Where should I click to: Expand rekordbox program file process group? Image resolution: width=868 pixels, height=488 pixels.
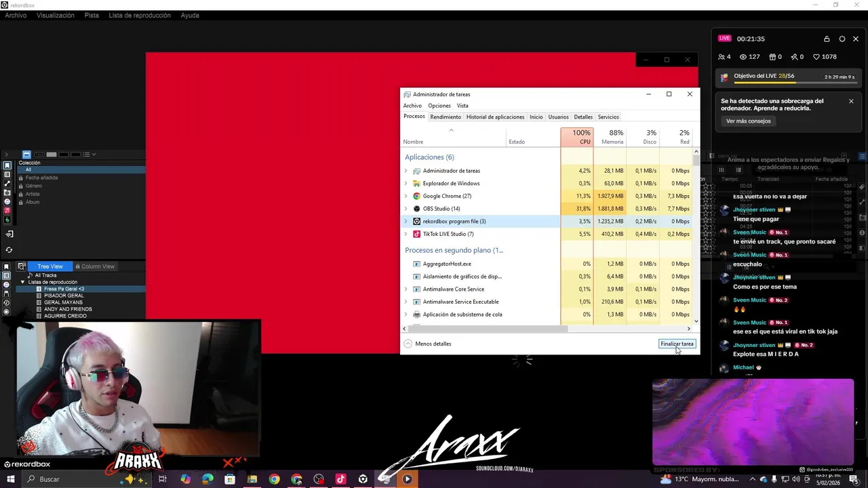click(x=406, y=222)
